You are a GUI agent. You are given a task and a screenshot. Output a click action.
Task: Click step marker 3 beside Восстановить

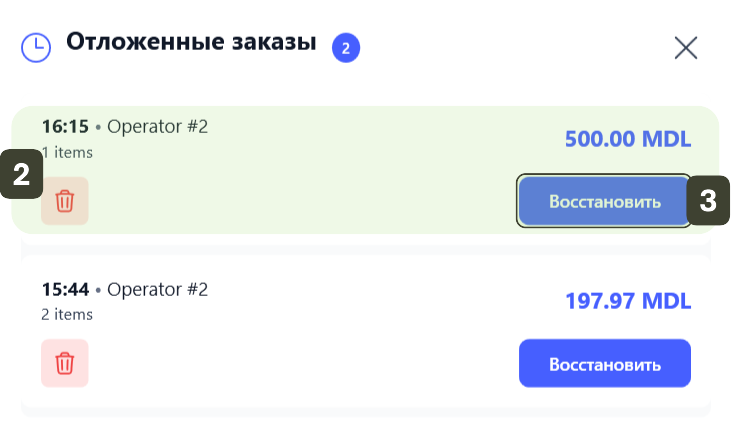point(707,200)
